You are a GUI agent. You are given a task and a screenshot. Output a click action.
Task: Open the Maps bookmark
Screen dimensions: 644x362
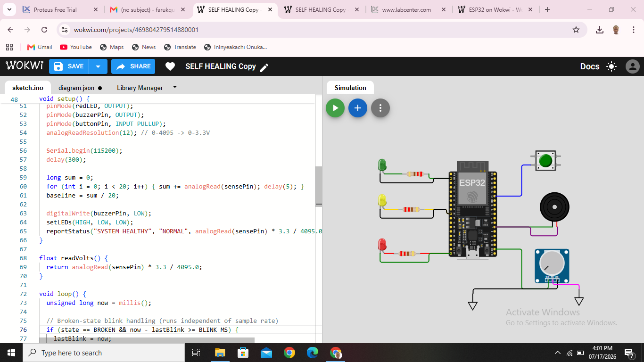point(112,47)
